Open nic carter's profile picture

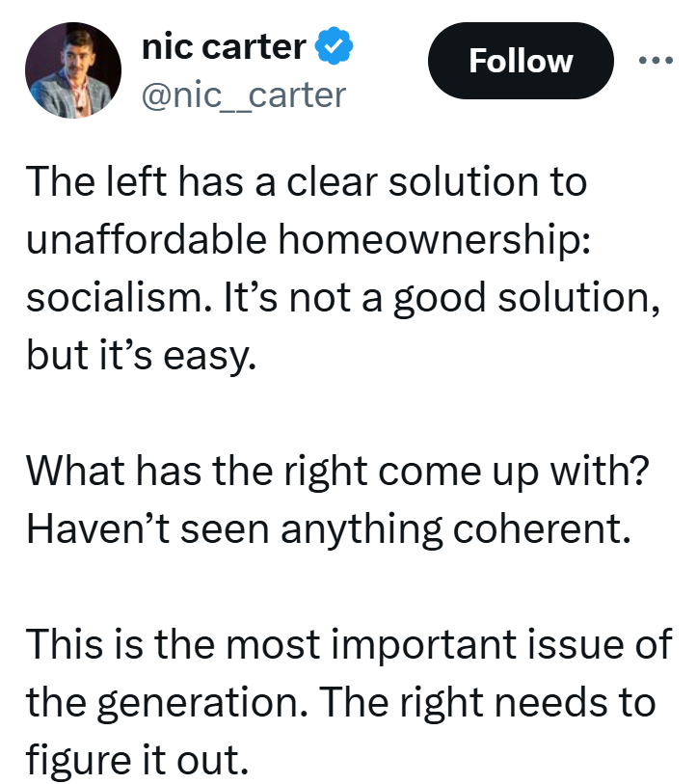tap(73, 70)
